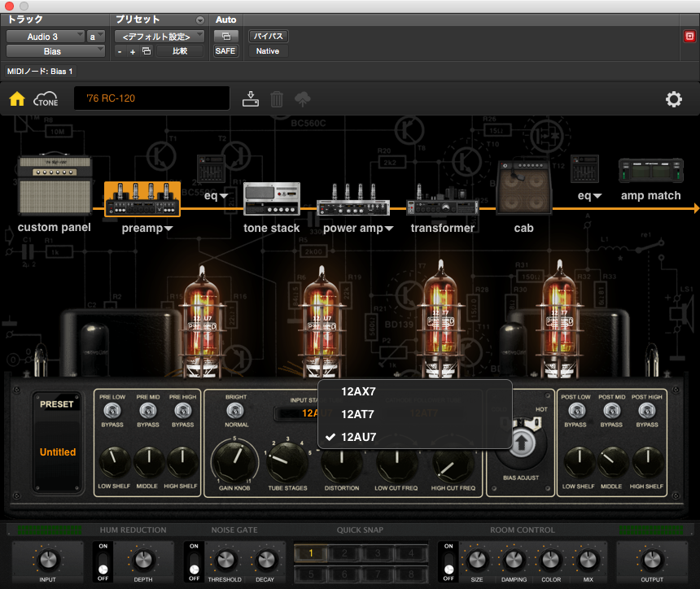
Task: Expand the preamp module dropdown arrow
Action: pos(168,229)
